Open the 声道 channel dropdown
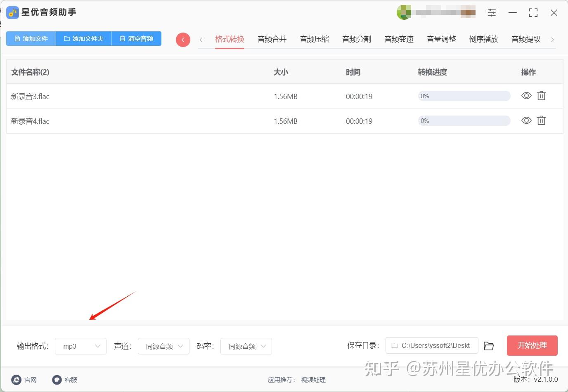 coord(163,346)
